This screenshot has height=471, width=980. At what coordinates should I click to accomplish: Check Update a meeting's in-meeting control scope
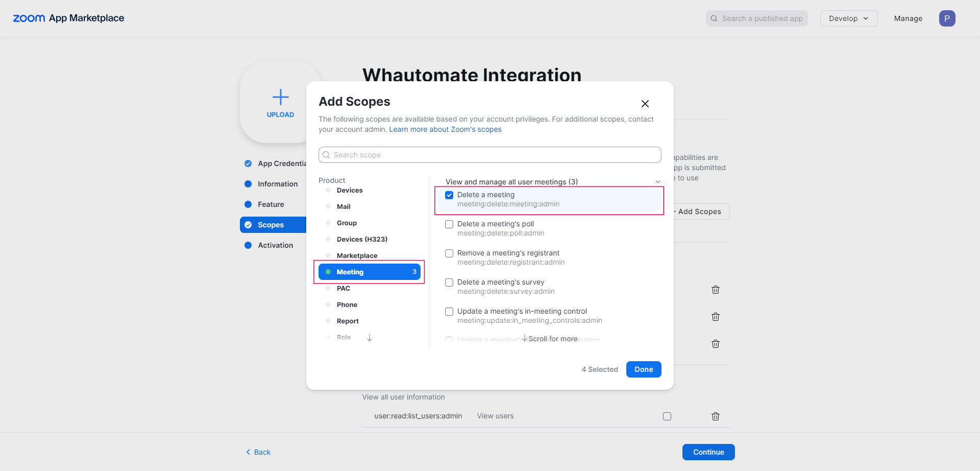tap(449, 312)
